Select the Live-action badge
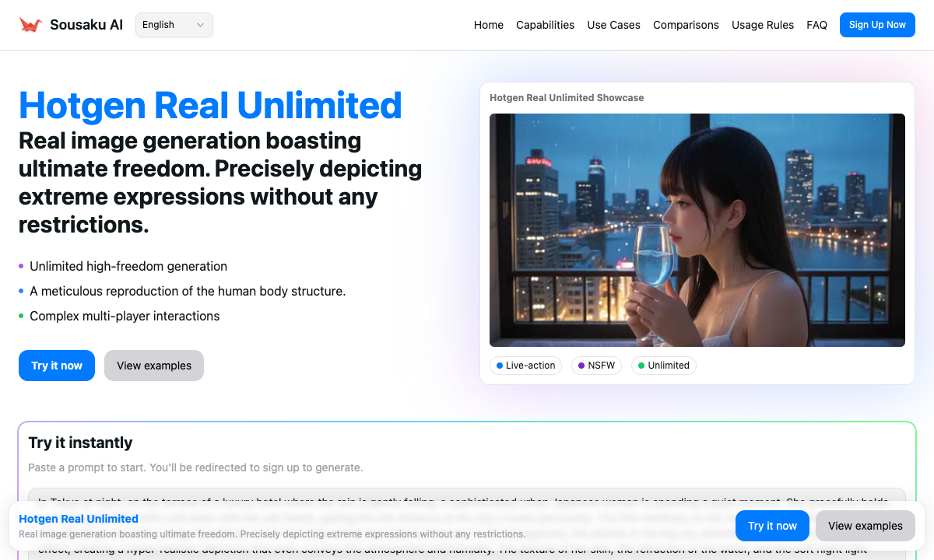The height and width of the screenshot is (560, 934). tap(525, 366)
